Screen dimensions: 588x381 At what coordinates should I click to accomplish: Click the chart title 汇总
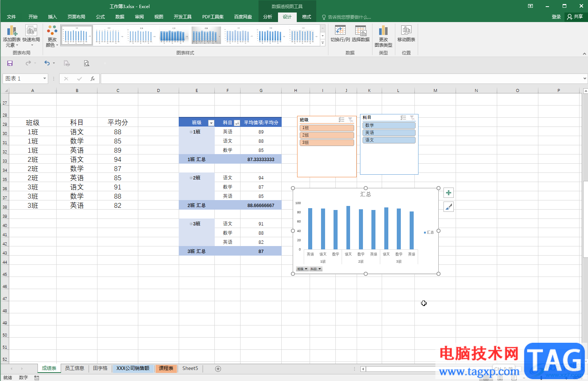[366, 194]
